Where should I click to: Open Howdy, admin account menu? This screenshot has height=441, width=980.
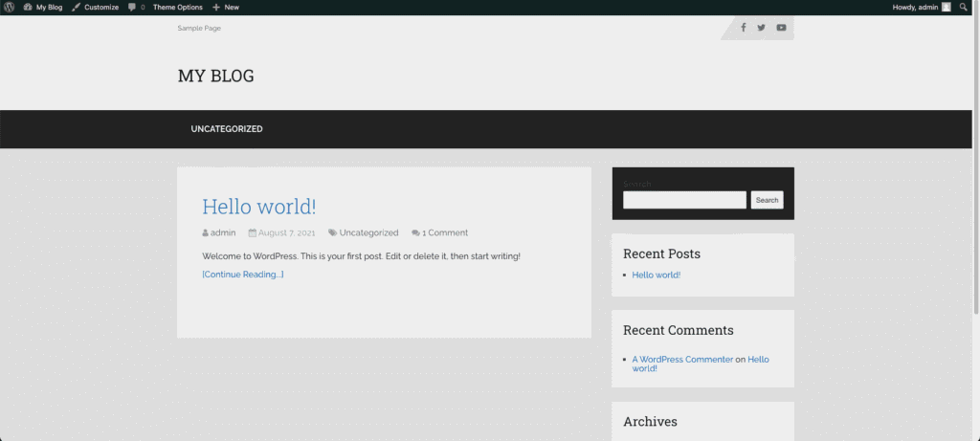(914, 7)
